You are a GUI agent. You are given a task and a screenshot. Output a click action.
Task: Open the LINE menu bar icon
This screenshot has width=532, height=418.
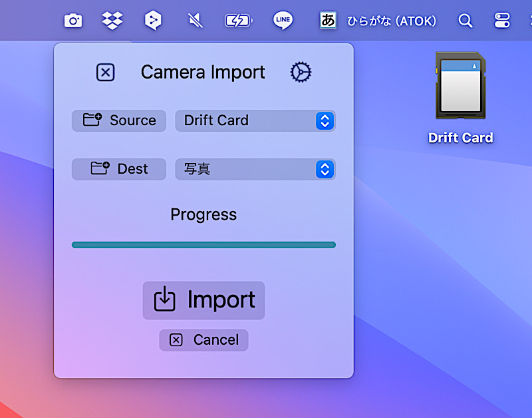[283, 20]
